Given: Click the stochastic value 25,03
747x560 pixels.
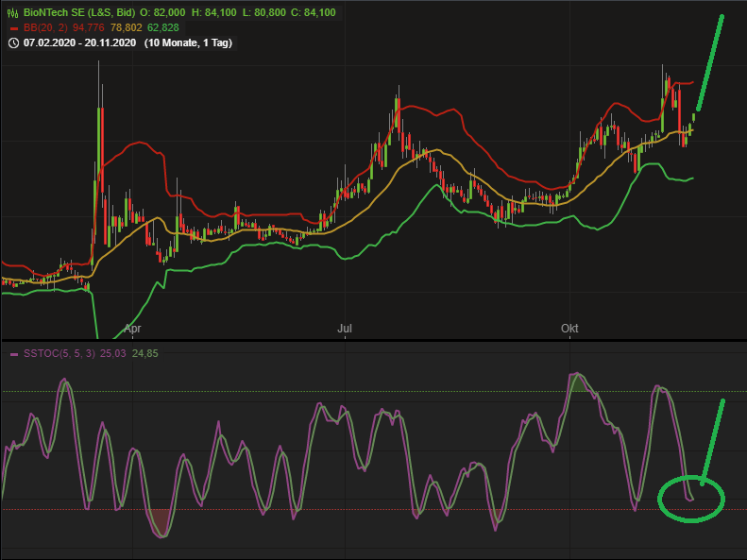Looking at the screenshot, I should click(113, 353).
